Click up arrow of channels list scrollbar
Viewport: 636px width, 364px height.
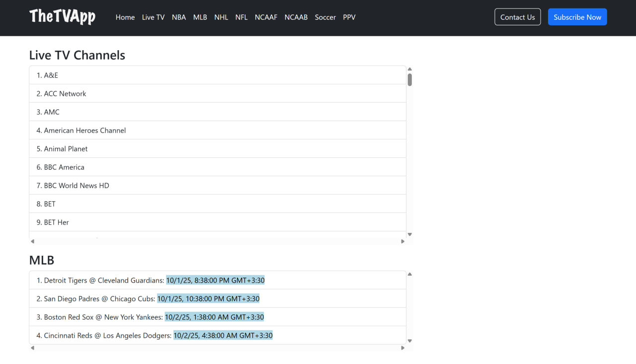click(x=410, y=70)
